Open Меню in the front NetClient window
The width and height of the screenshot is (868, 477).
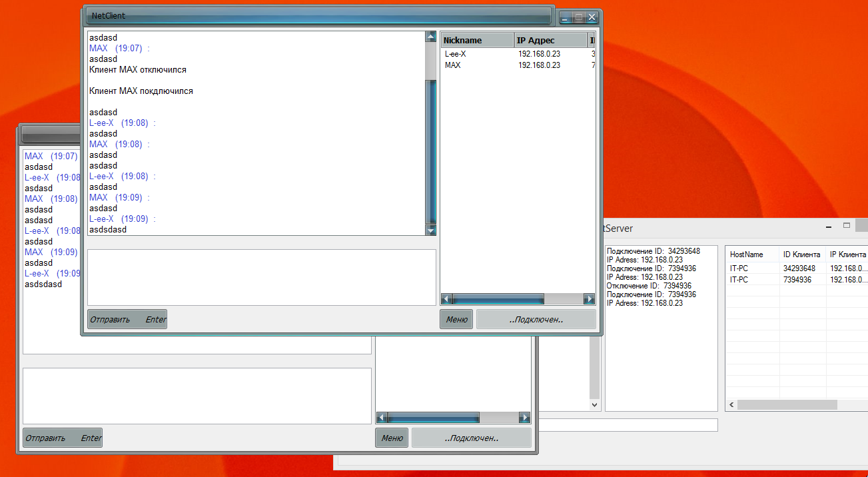tap(456, 319)
